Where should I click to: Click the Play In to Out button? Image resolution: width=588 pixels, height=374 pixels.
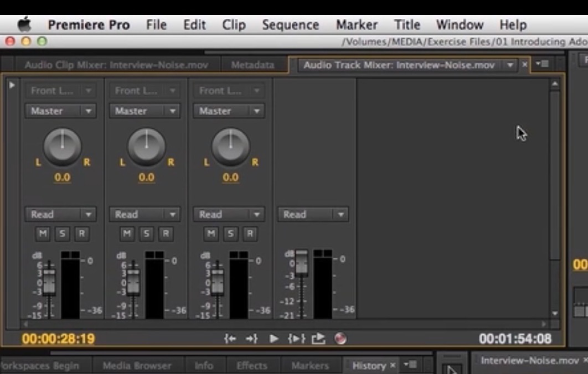tap(296, 339)
